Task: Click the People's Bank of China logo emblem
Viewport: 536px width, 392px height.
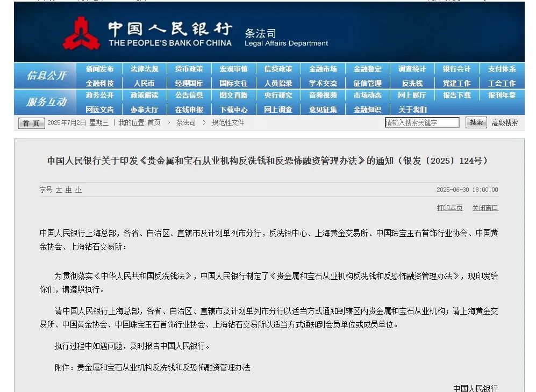Action: pos(83,32)
